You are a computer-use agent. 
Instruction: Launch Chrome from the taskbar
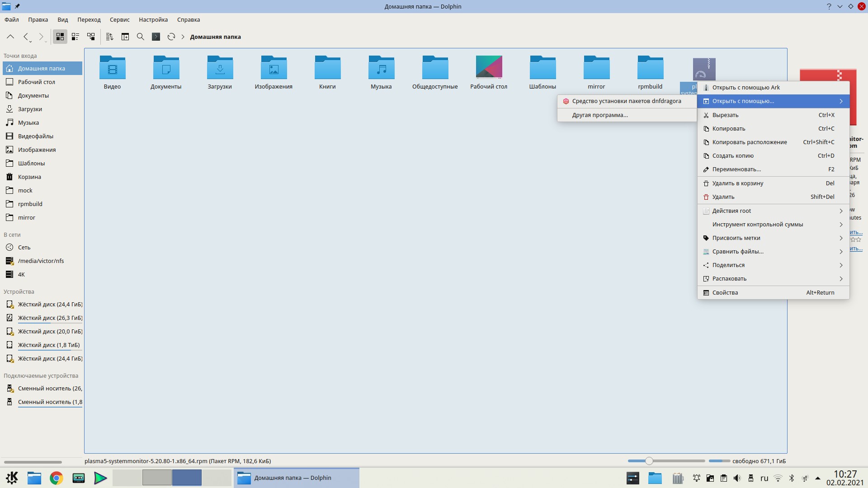(x=57, y=478)
